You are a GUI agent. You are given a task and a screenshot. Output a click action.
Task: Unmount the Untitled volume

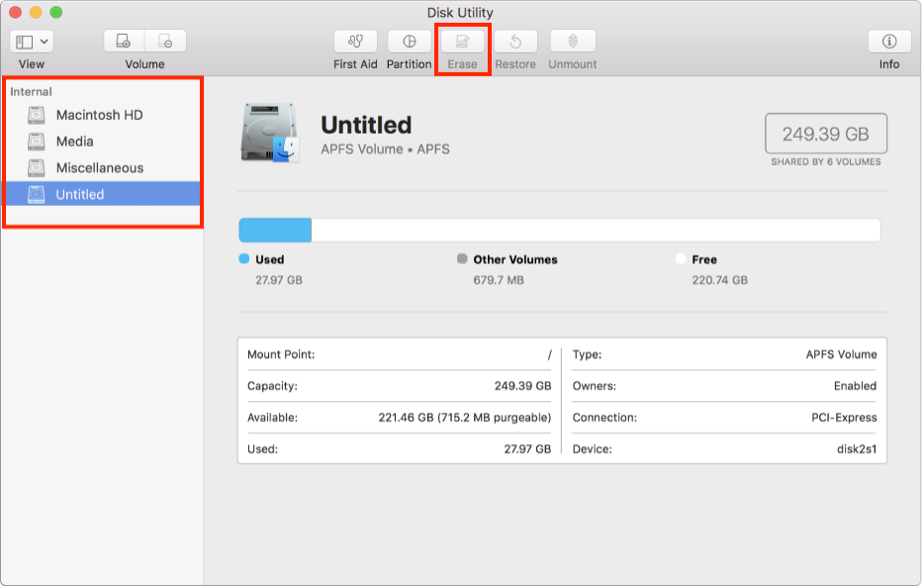[572, 45]
